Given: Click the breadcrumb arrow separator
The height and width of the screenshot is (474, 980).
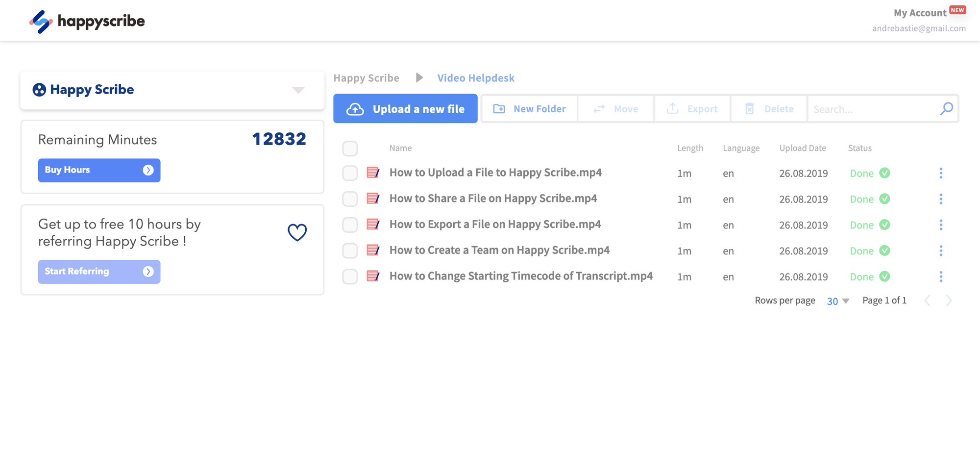Looking at the screenshot, I should tap(419, 77).
